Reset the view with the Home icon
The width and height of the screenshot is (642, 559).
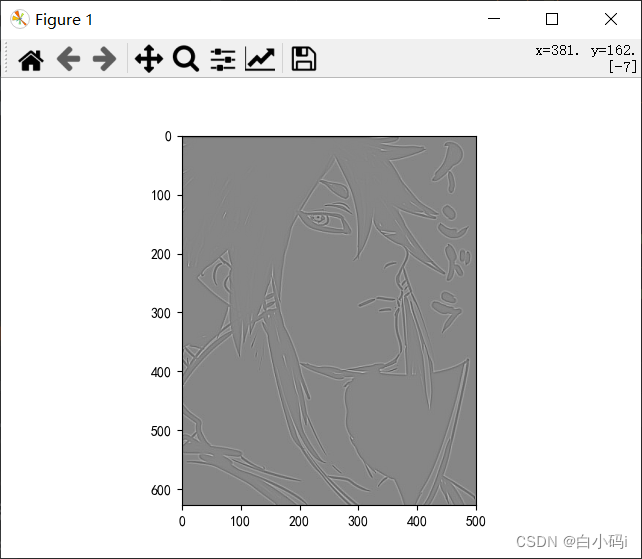31,60
